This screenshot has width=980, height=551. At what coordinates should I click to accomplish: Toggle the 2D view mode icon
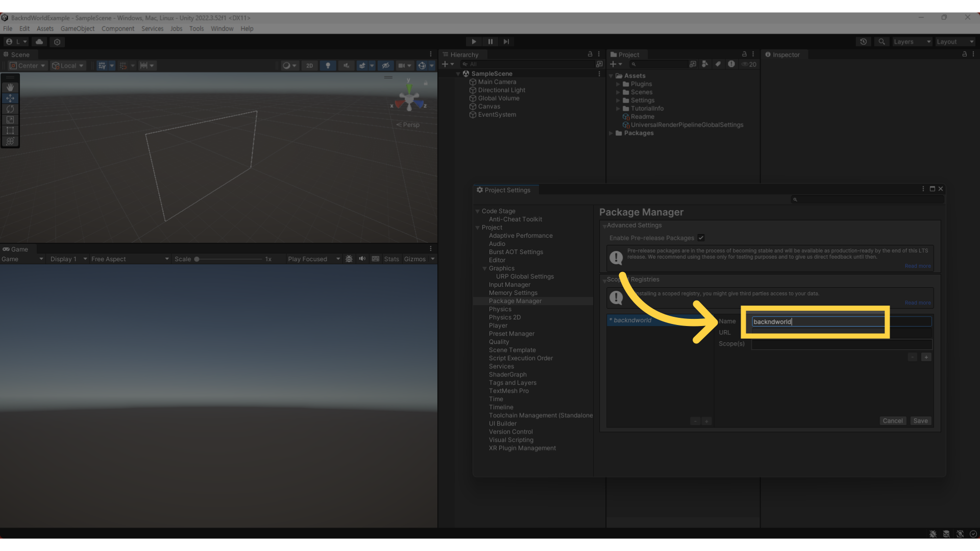click(309, 65)
